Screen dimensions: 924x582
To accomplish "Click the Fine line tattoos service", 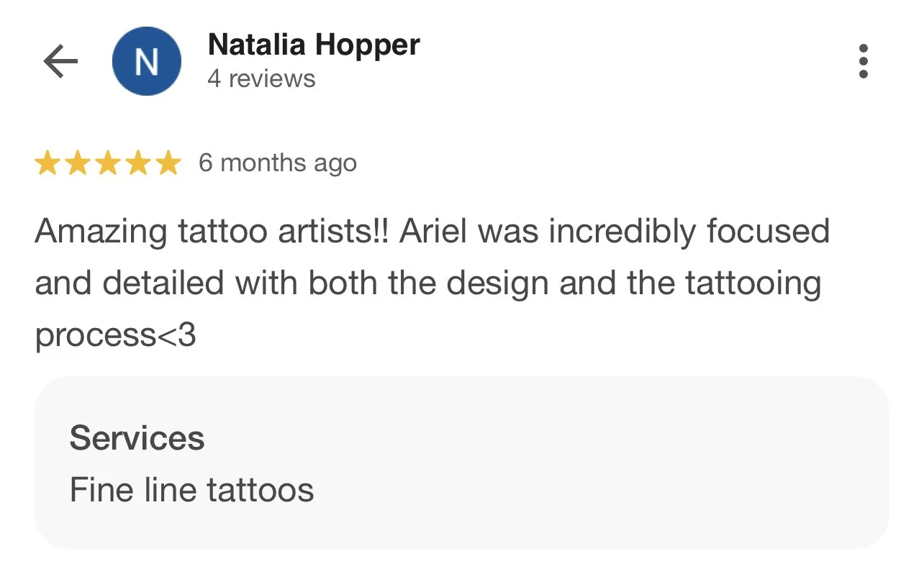I will tap(191, 491).
